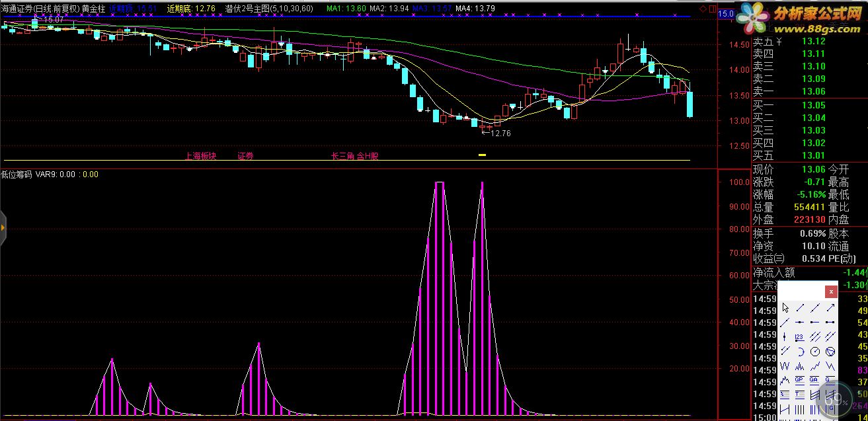
Task: Click the 15.0 price axis tag
Action: point(726,13)
